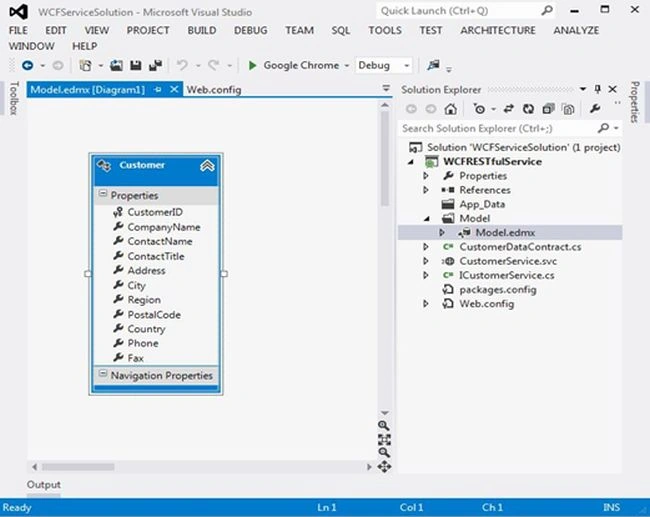Image resolution: width=650 pixels, height=517 pixels.
Task: Click the diagram vertical scrollbar thumb
Action: pos(385,159)
